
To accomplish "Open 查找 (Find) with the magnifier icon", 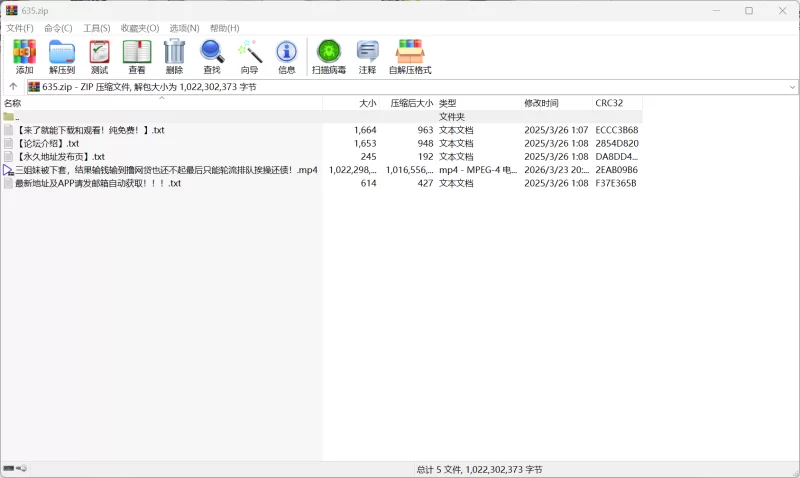I will 212,56.
